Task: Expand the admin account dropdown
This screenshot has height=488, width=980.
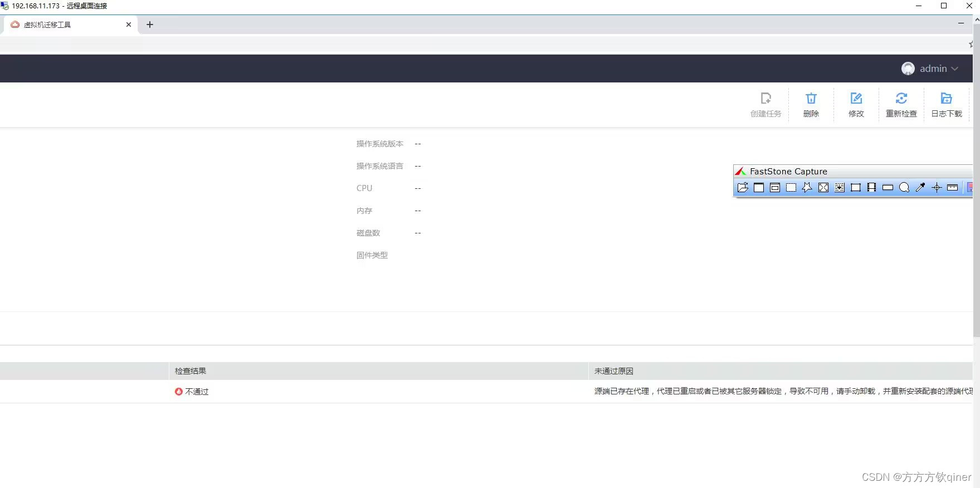Action: [955, 69]
